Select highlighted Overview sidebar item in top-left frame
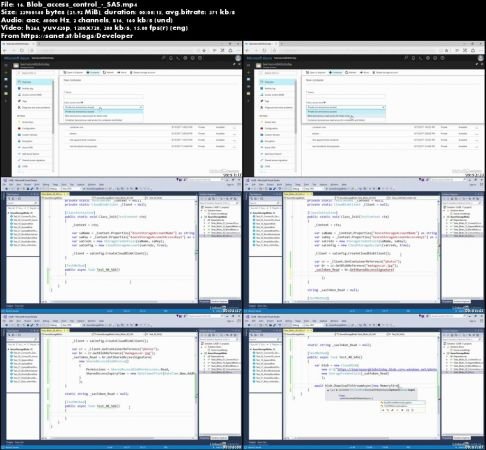 pos(34,82)
